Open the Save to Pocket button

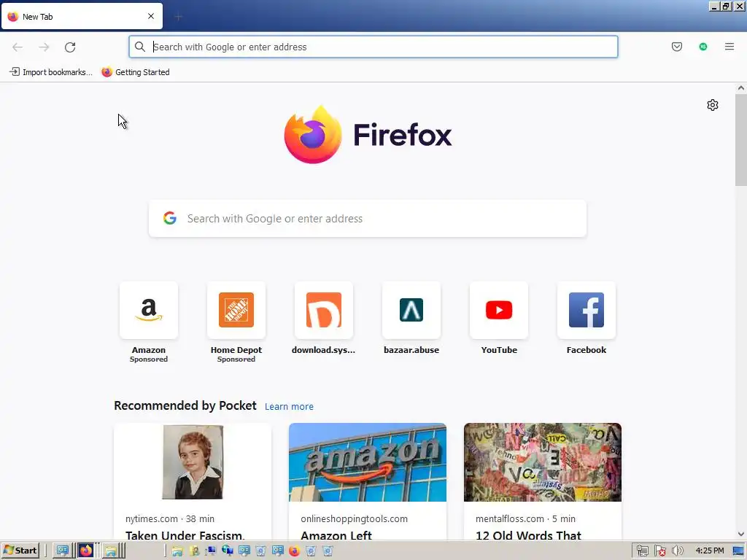coord(676,47)
